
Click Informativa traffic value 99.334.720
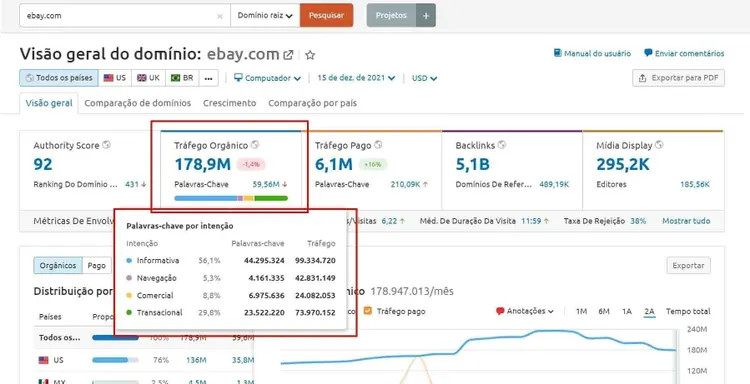click(315, 261)
